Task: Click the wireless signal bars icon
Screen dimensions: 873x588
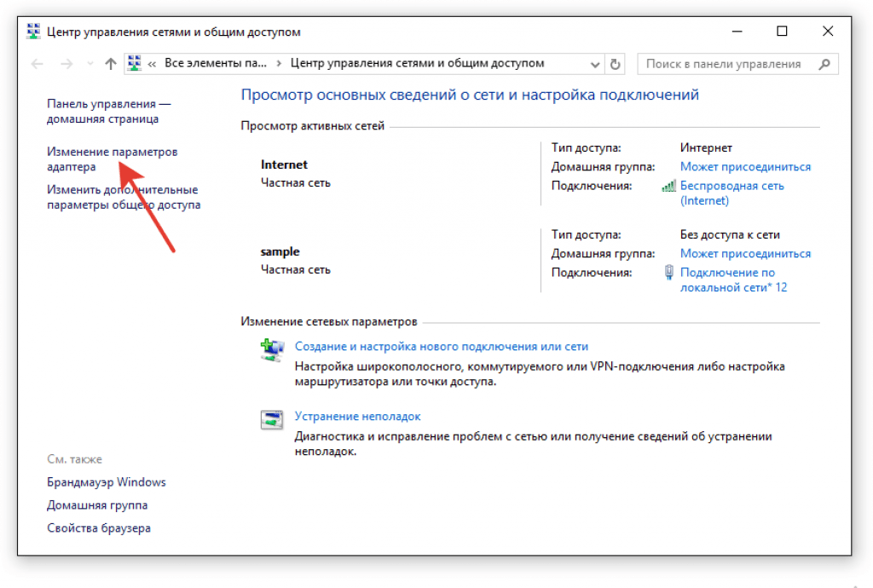Action: pos(668,186)
